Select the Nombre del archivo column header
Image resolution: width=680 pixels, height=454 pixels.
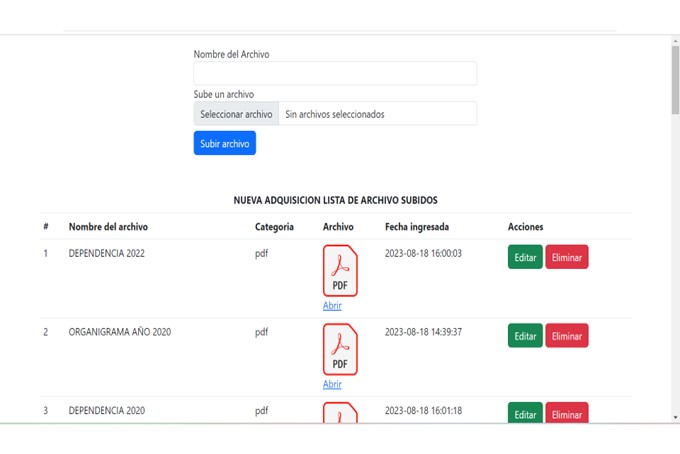108,227
